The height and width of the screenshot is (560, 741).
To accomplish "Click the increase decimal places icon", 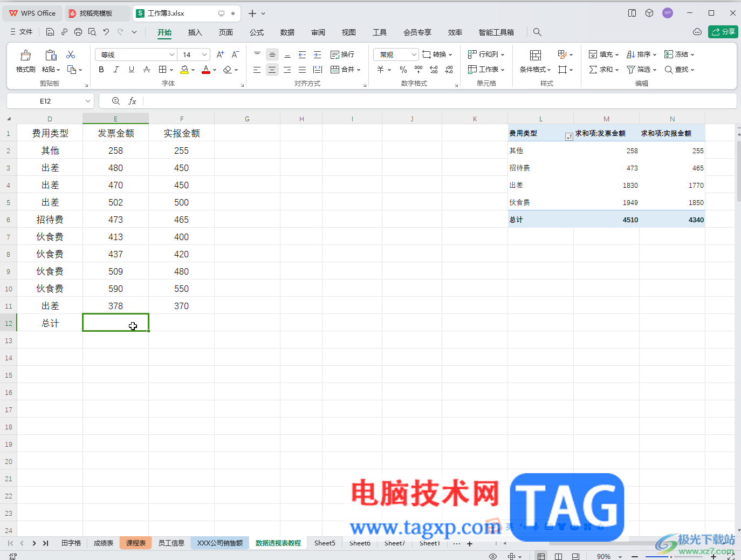I will (x=434, y=70).
